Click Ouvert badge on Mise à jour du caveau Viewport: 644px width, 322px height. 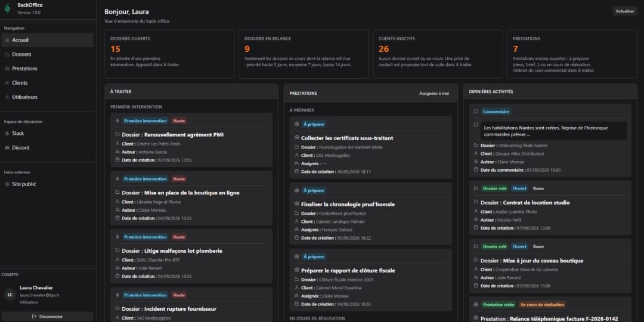pos(519,246)
